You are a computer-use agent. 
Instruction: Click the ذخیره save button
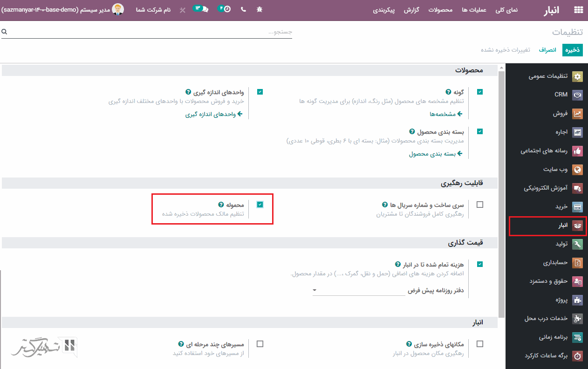[573, 50]
